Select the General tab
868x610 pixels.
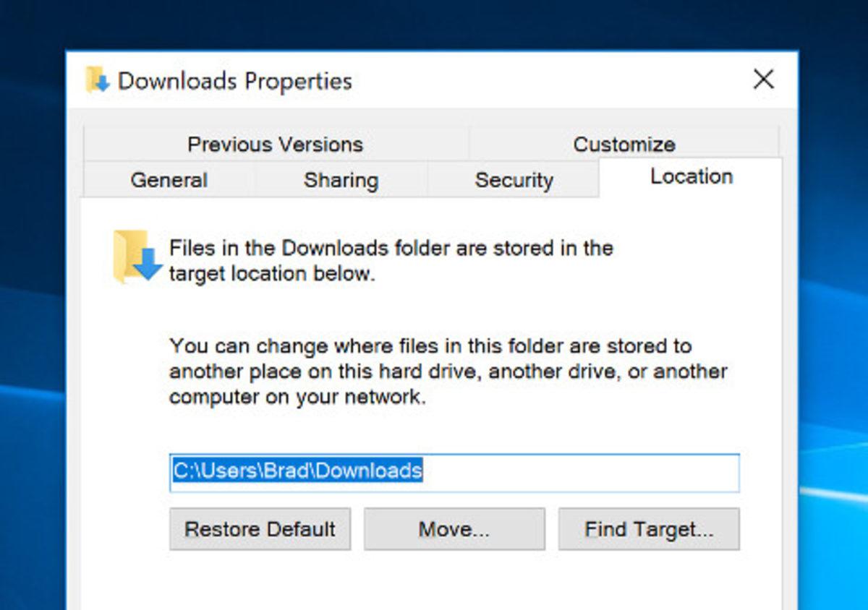[x=169, y=180]
